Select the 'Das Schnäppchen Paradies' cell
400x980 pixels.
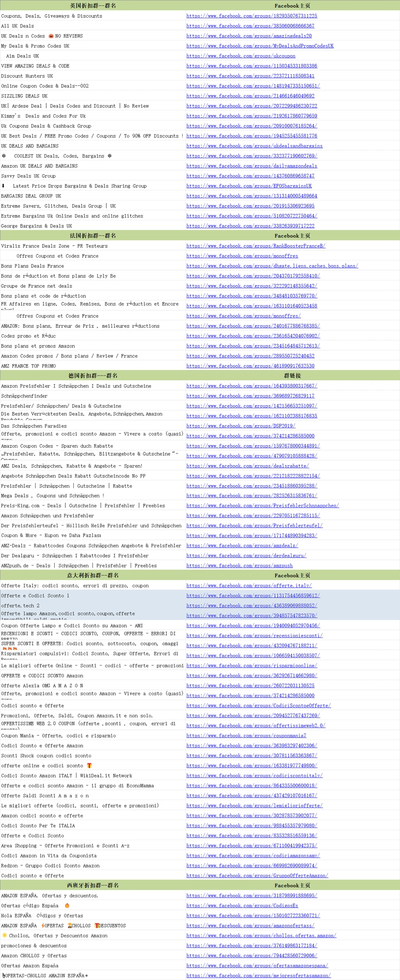93,426
